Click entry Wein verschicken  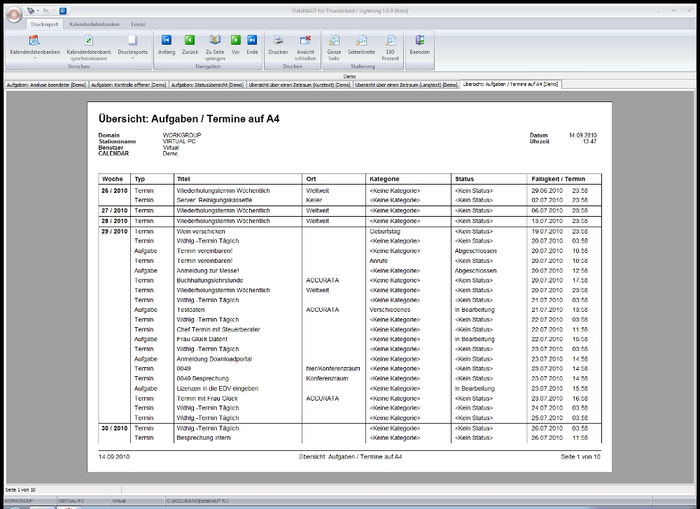tap(201, 232)
